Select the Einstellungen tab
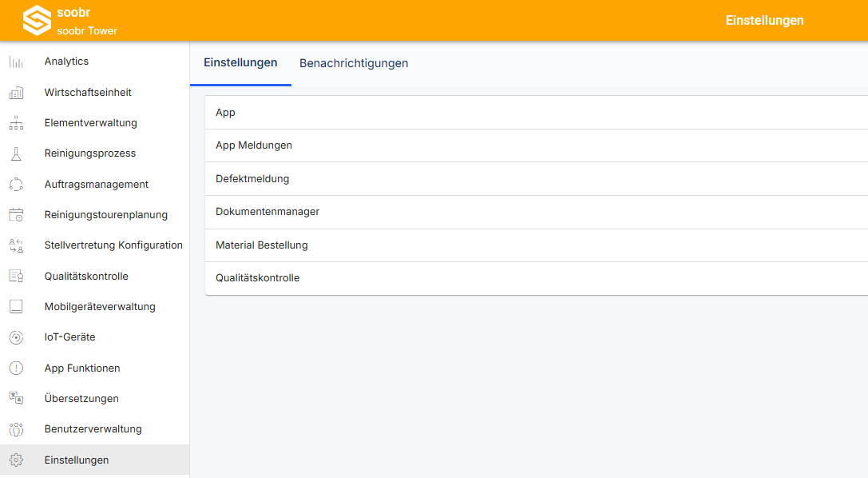The height and width of the screenshot is (478, 868). (240, 62)
